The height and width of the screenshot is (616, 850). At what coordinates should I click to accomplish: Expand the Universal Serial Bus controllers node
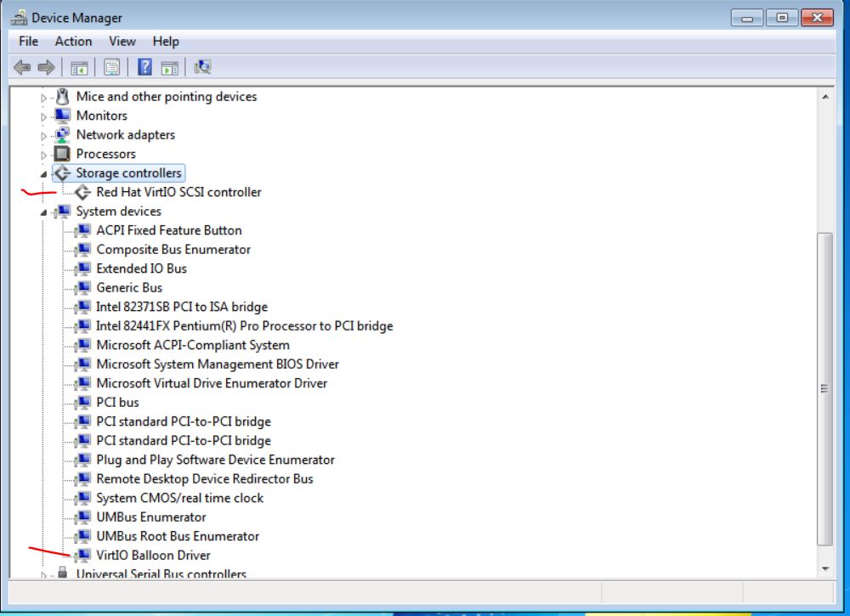click(x=43, y=574)
